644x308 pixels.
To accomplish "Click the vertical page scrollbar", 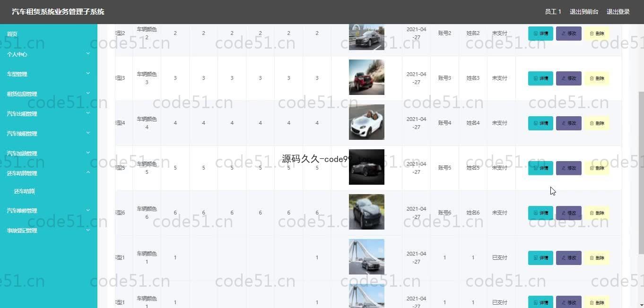I will (641, 173).
